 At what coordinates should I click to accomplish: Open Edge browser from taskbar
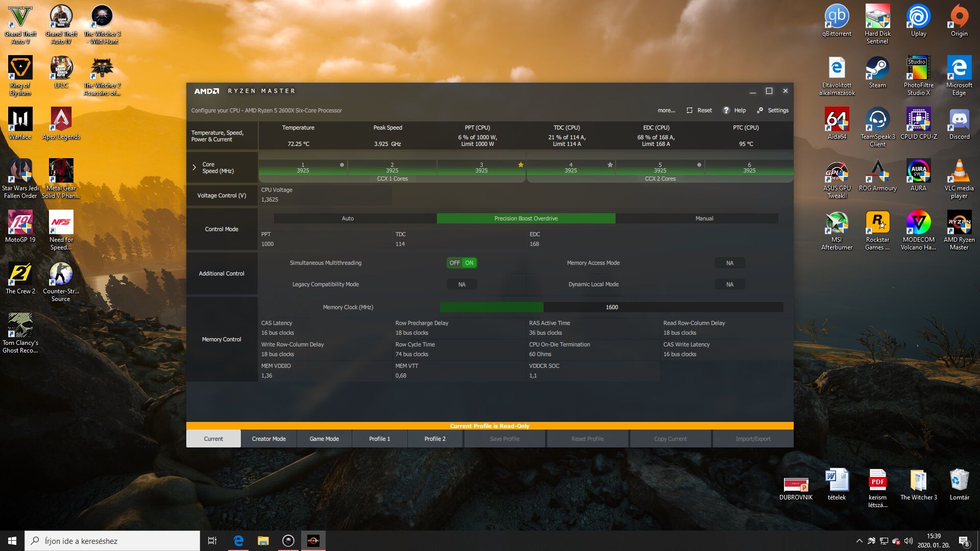pyautogui.click(x=238, y=541)
